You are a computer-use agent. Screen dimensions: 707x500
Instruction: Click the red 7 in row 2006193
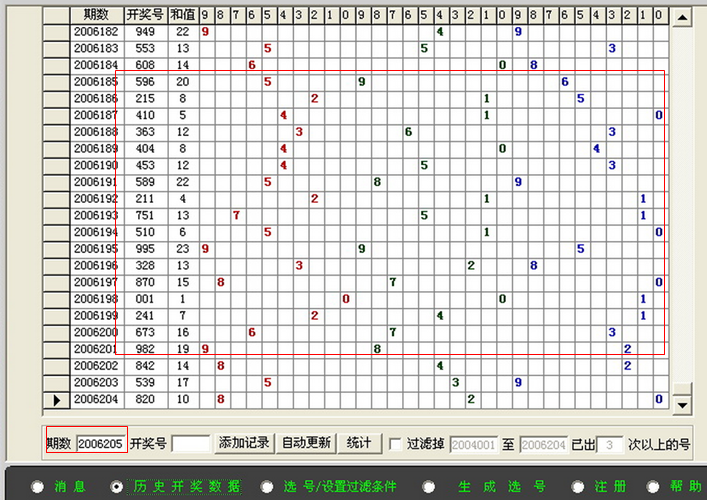coord(236,216)
